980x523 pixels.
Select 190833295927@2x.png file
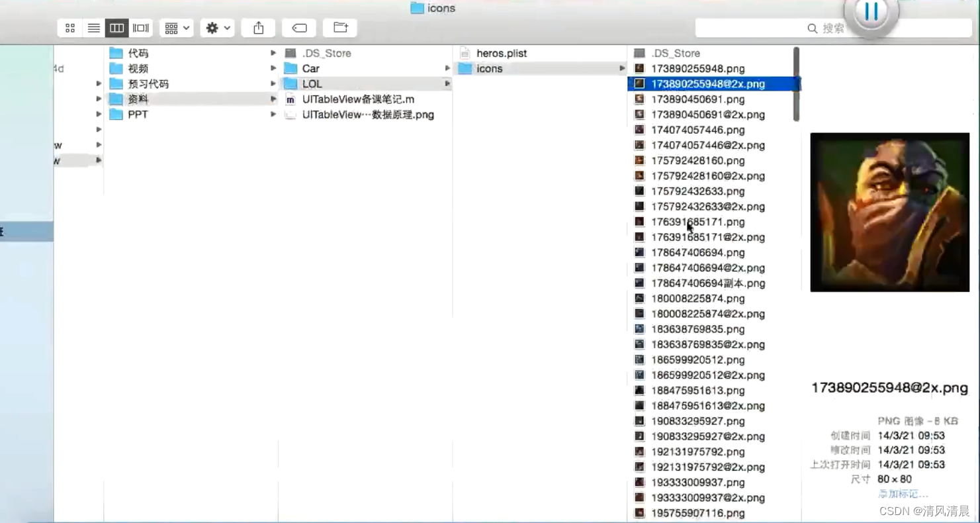click(x=708, y=436)
